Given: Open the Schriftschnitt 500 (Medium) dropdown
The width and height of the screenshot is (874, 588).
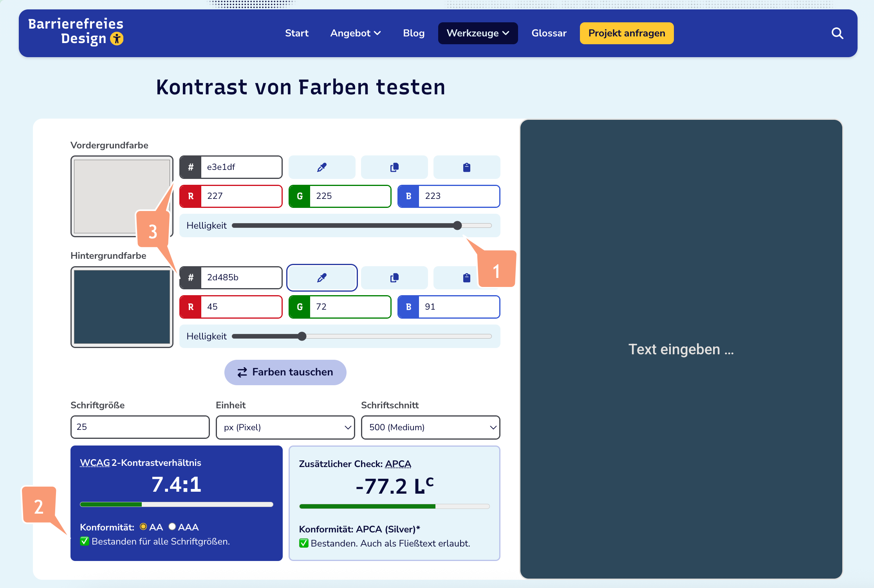Looking at the screenshot, I should click(x=430, y=427).
